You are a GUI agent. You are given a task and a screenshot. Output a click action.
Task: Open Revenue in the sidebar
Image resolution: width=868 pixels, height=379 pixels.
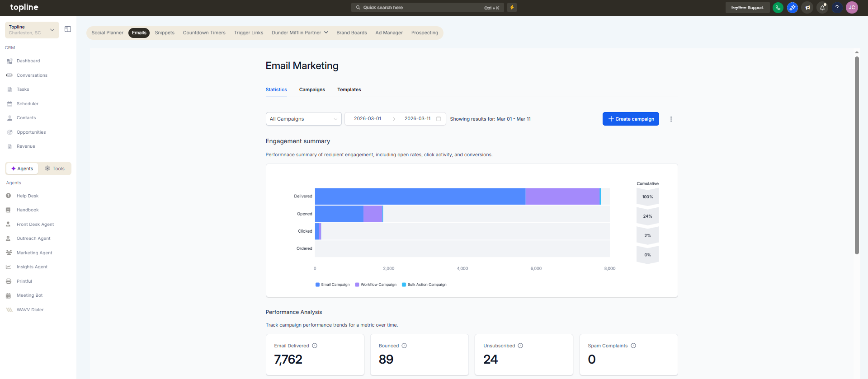26,146
